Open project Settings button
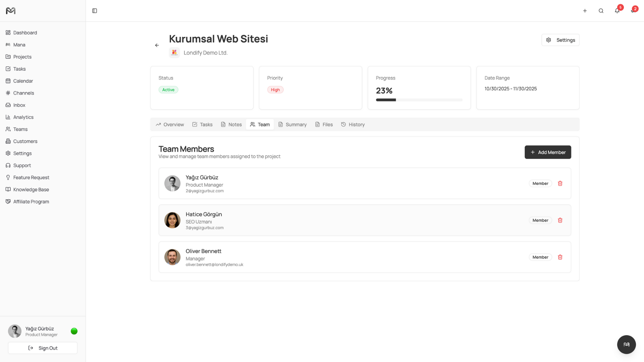The height and width of the screenshot is (362, 644). (560, 40)
